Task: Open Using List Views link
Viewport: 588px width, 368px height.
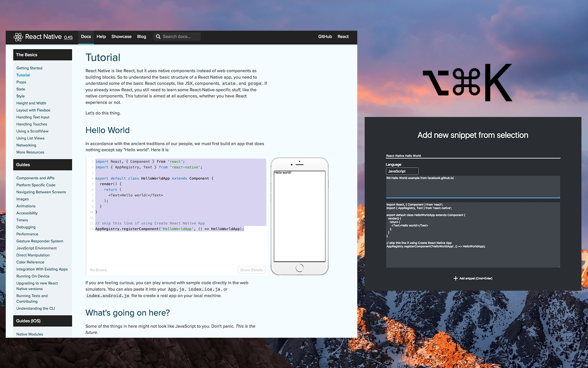Action: [30, 138]
